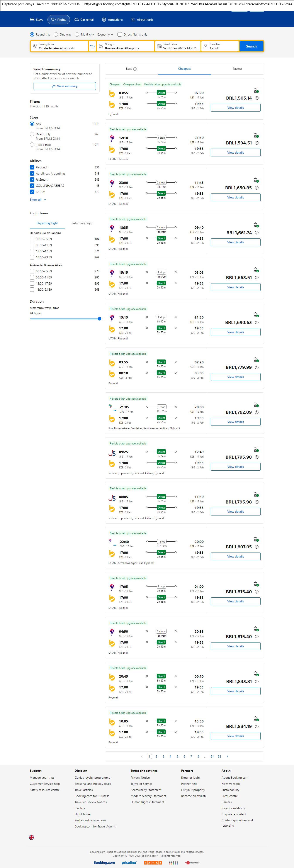
Task: Open the Returning flight times tab
Action: [x=82, y=223]
